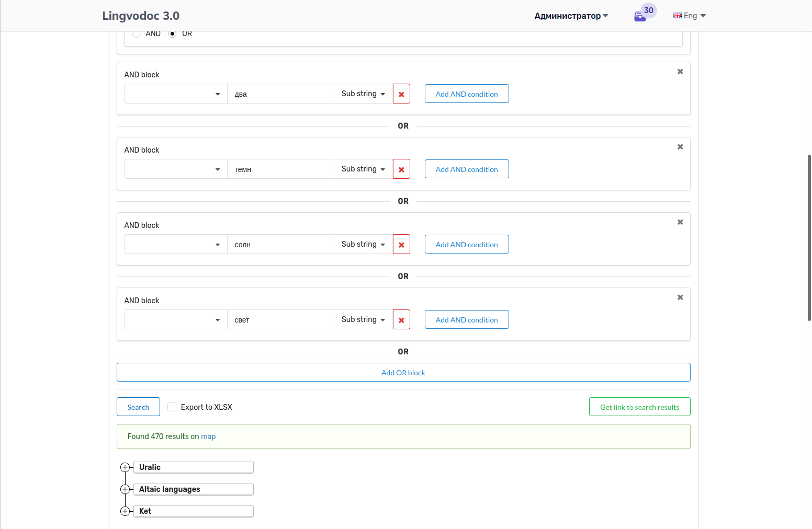Select the OR radio button
Screen dimensions: 812x529
point(173,33)
